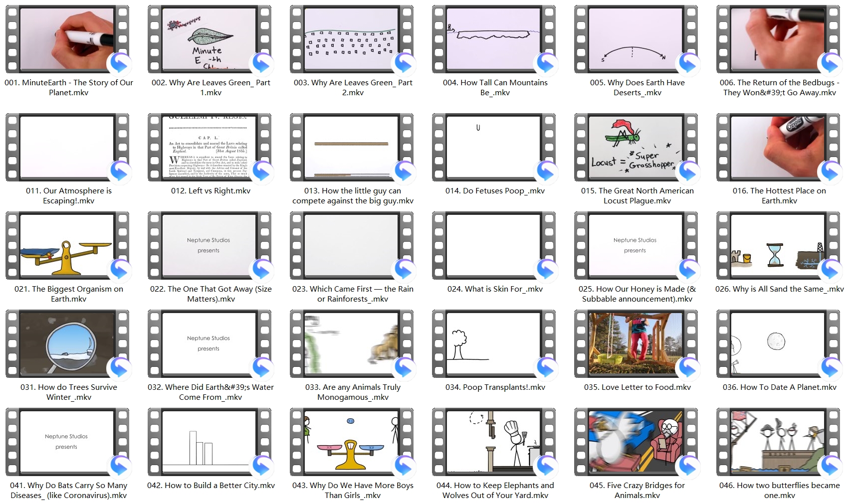This screenshot has width=848, height=504.
Task: Open video 045 Five Crazy Bridges for Animals
Action: pos(636,442)
